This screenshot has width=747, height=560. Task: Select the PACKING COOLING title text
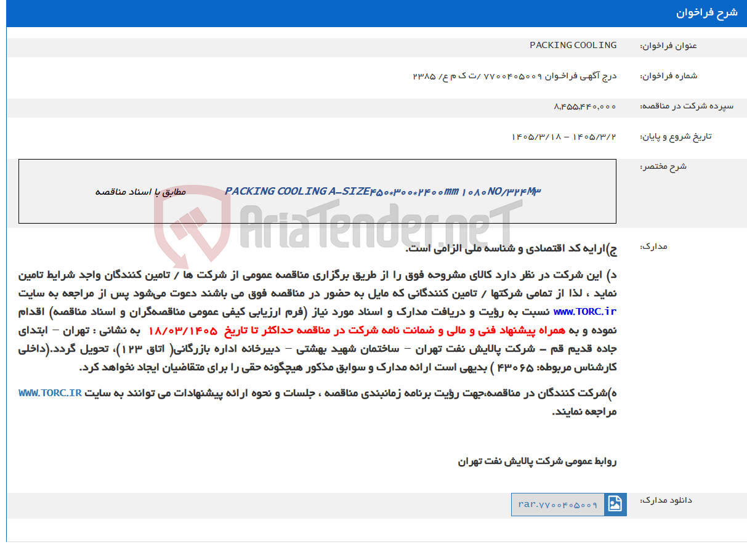click(573, 46)
